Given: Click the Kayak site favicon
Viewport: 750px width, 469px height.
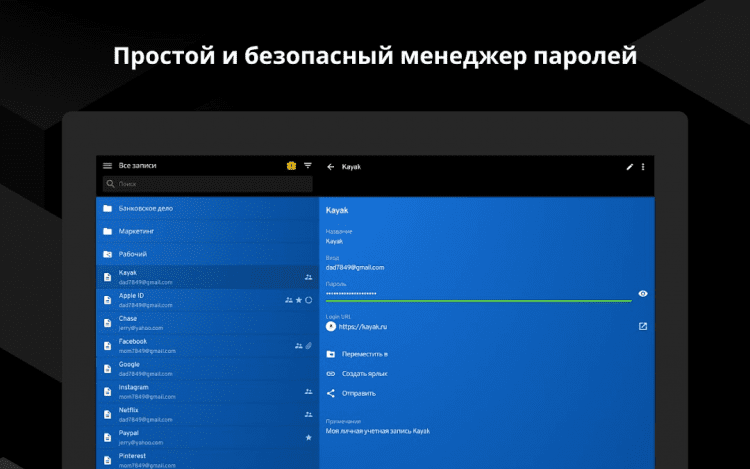Looking at the screenshot, I should (x=331, y=327).
